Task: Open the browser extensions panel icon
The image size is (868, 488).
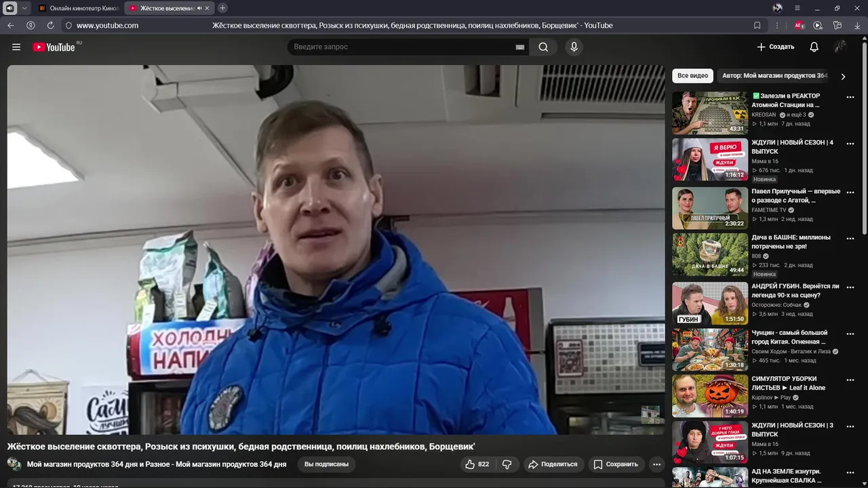Action: pos(837,25)
